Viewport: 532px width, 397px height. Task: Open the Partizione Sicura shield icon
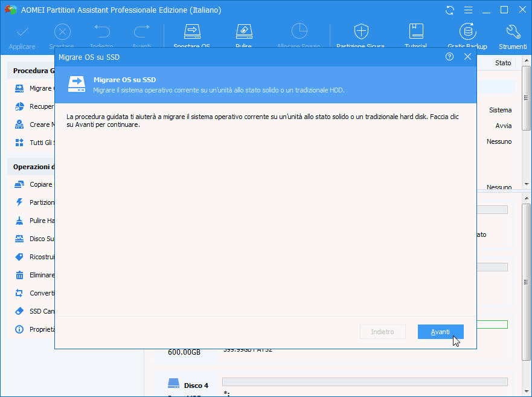(361, 31)
